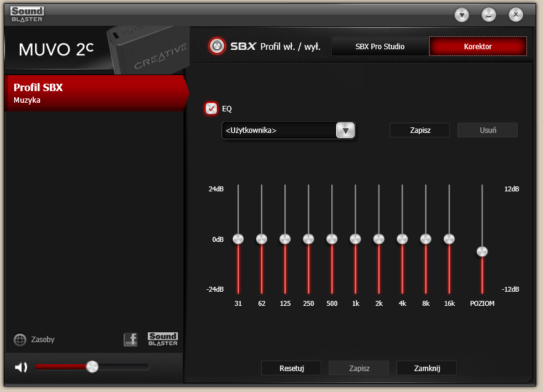
Task: Click the Usuń button
Action: click(x=488, y=130)
